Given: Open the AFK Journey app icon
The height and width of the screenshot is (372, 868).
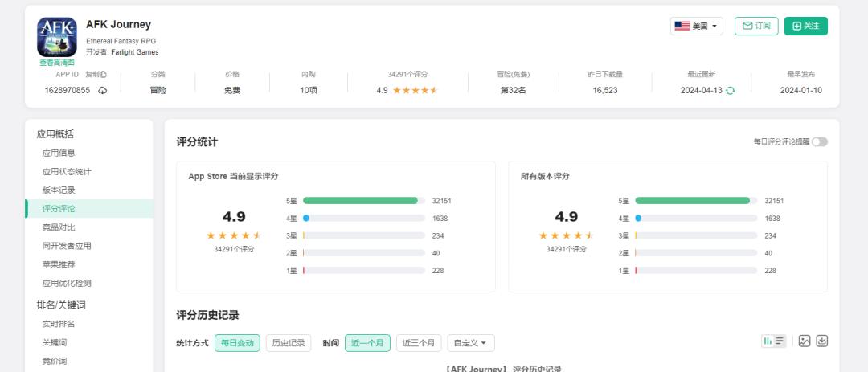Looking at the screenshot, I should (x=57, y=37).
